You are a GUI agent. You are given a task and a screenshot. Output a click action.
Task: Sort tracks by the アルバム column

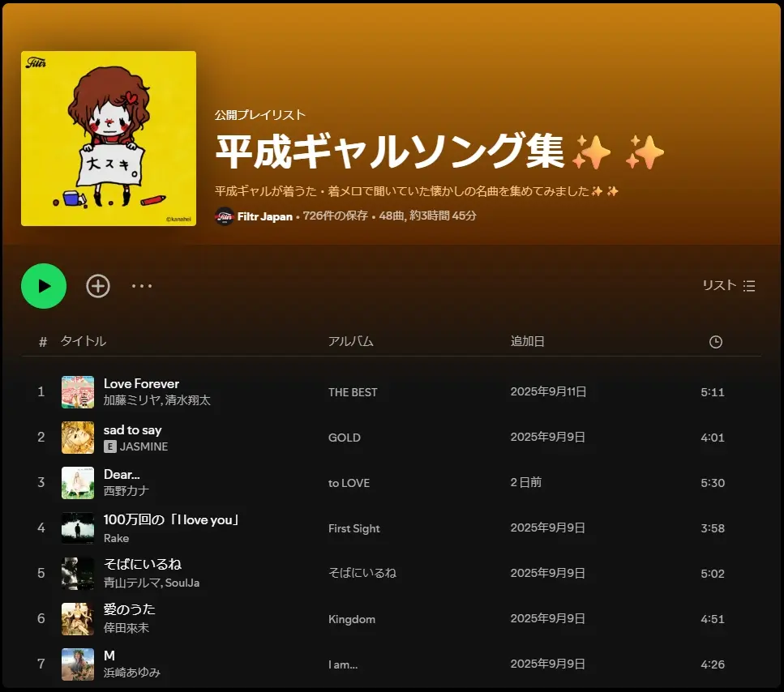[349, 341]
